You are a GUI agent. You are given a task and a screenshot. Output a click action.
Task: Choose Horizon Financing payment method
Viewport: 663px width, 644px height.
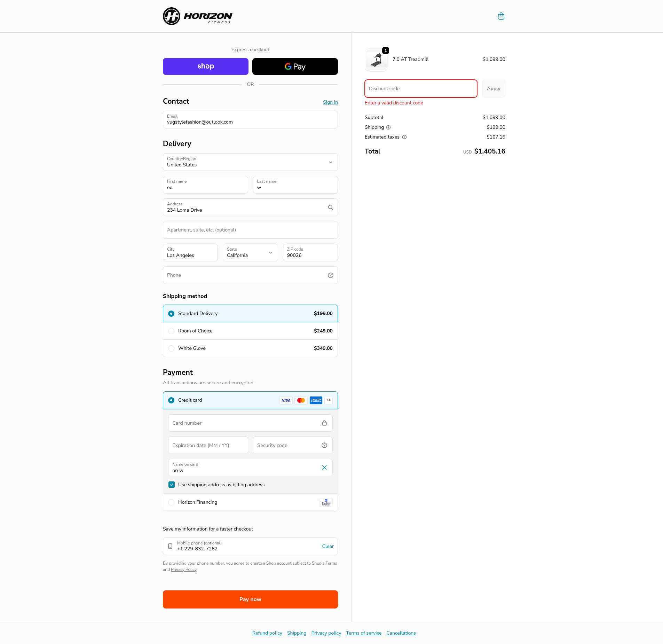171,502
